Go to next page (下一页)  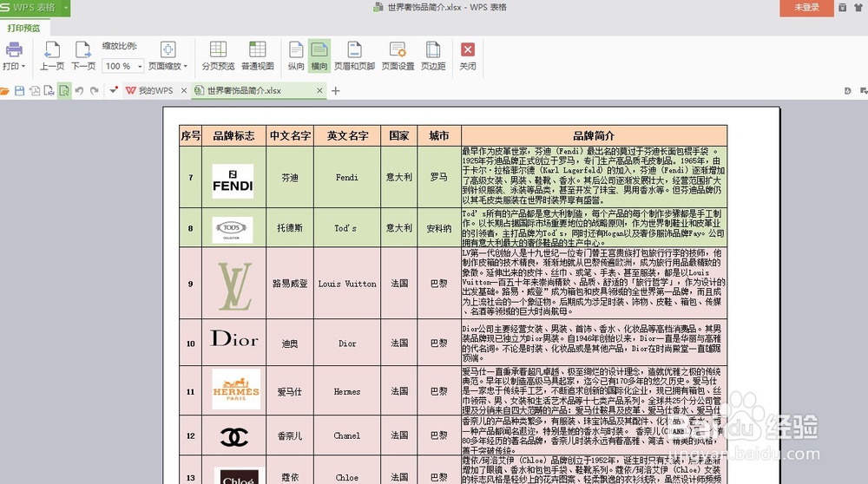(83, 56)
